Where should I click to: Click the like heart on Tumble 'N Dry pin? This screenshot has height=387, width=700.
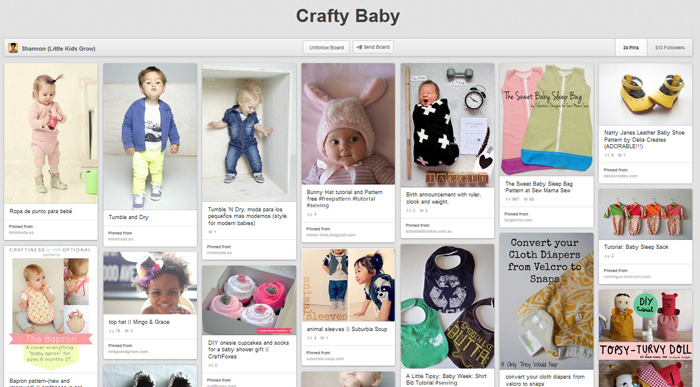211,232
